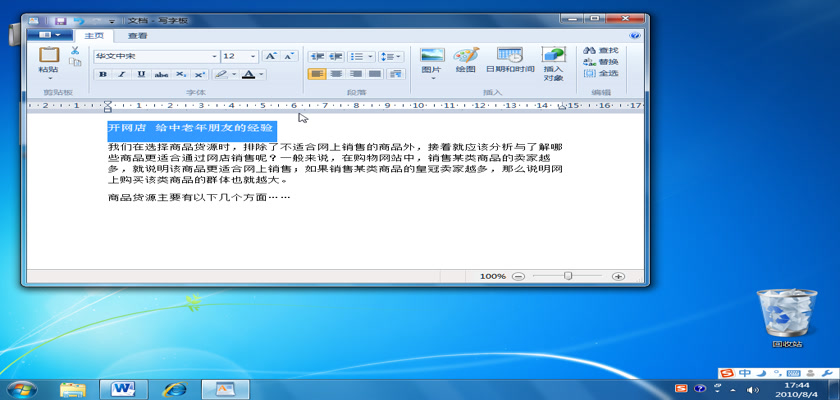Insert date and time (日期和时间)
The image size is (840, 400).
[x=510, y=60]
